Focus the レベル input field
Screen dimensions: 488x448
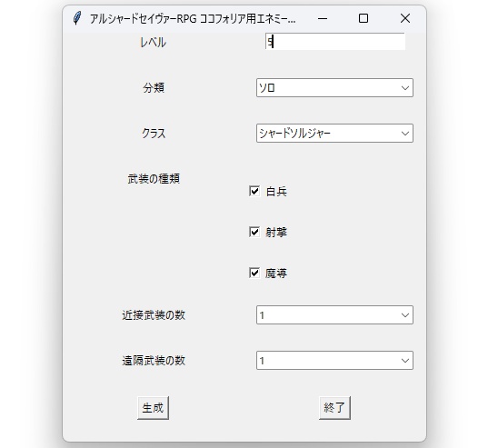[335, 42]
